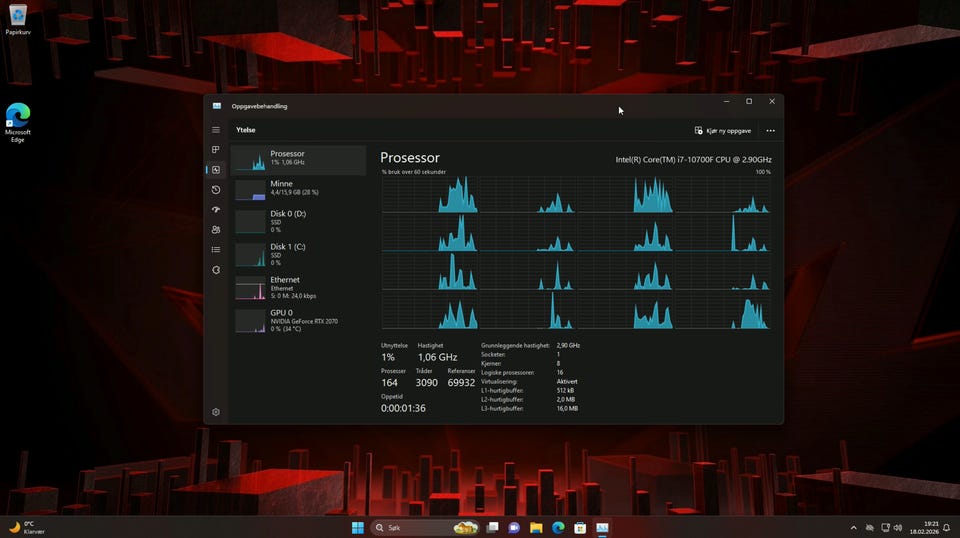This screenshot has height=538, width=960.
Task: Open the App history icon in sidebar
Action: 216,190
